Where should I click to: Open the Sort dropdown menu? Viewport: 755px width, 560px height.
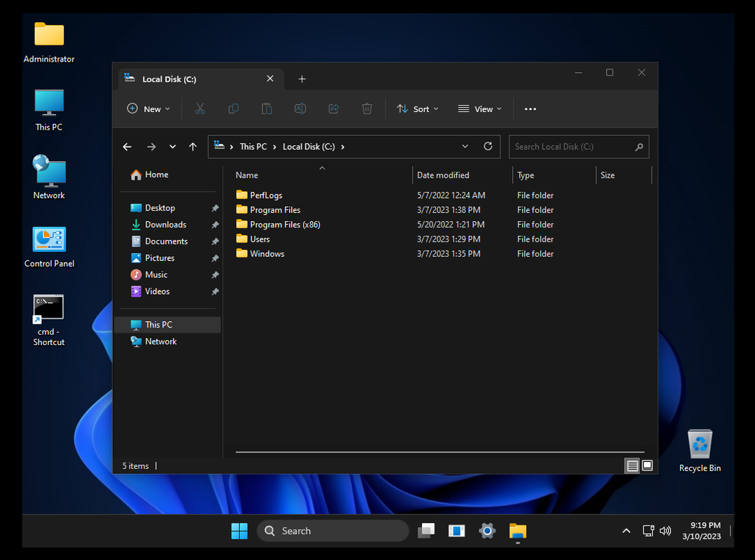click(417, 108)
